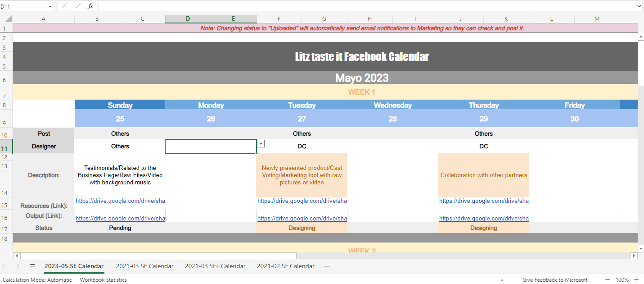
Task: Open Sunday Output drive link
Action: pyautogui.click(x=120, y=218)
